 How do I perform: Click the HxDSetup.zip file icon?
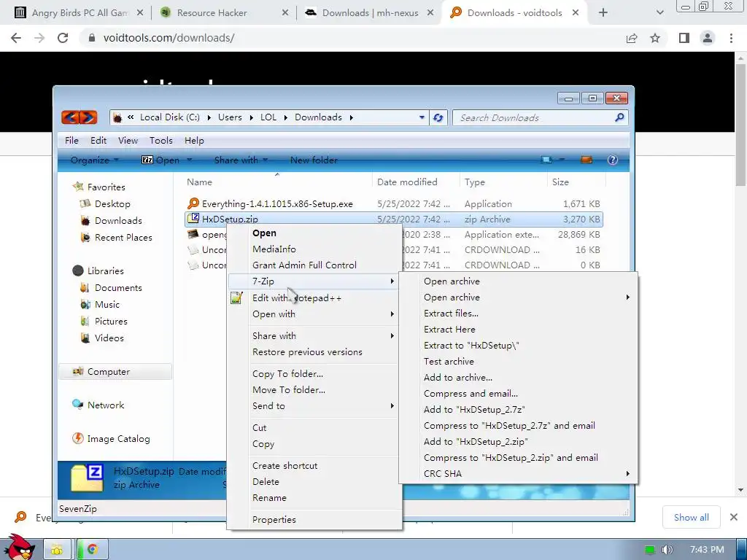click(193, 219)
